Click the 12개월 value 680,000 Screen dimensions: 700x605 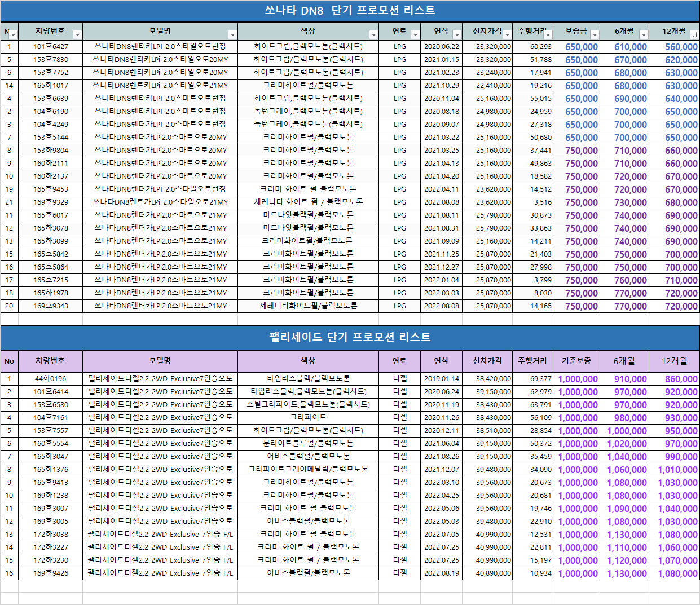pyautogui.click(x=674, y=202)
